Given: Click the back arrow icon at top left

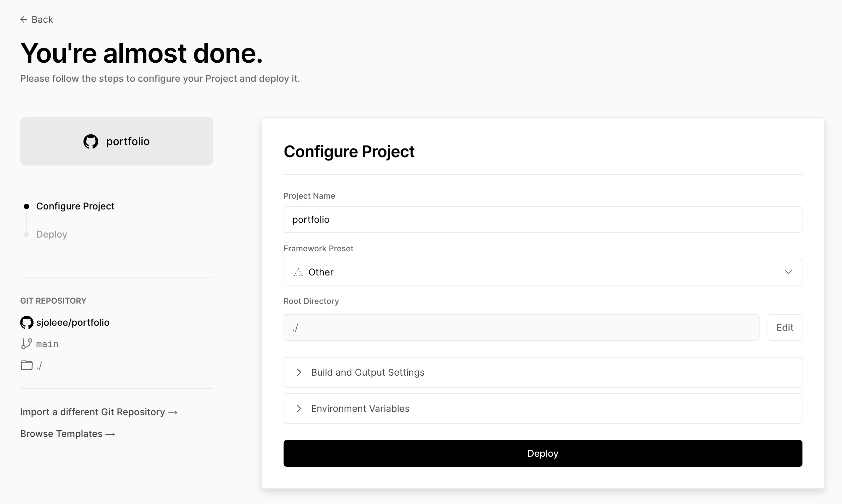Looking at the screenshot, I should tap(23, 19).
